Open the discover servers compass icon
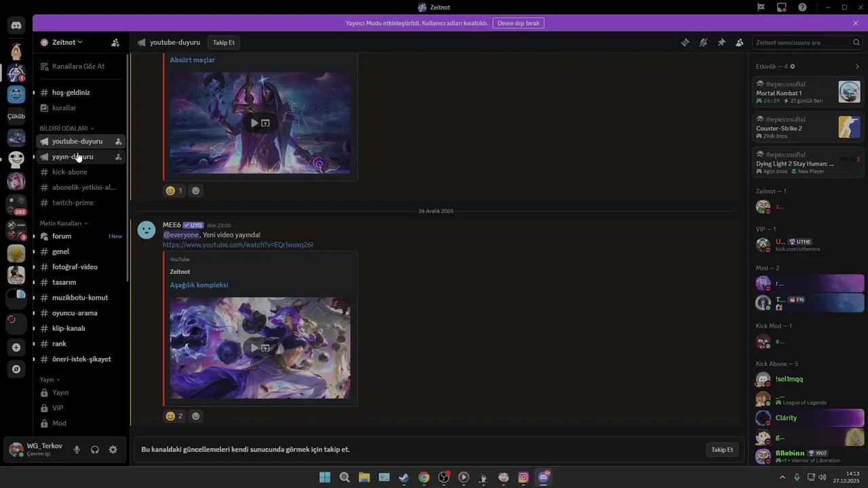The image size is (868, 488). point(16,369)
